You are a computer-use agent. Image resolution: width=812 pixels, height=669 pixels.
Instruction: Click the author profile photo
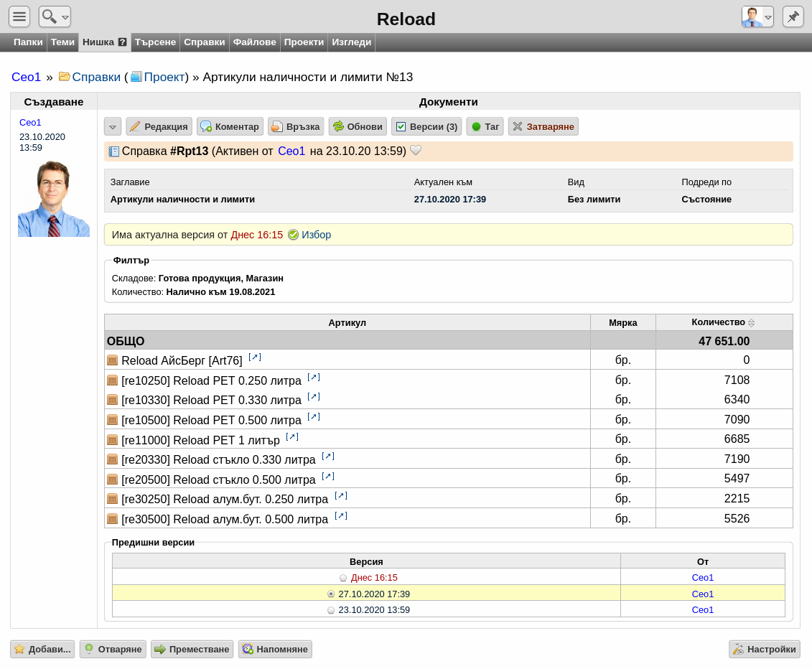[x=53, y=199]
